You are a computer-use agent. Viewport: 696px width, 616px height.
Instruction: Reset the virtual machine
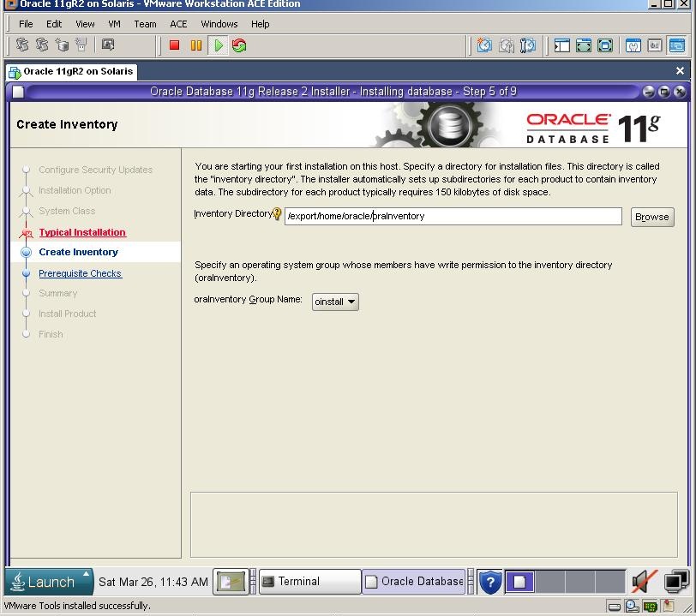[x=238, y=45]
